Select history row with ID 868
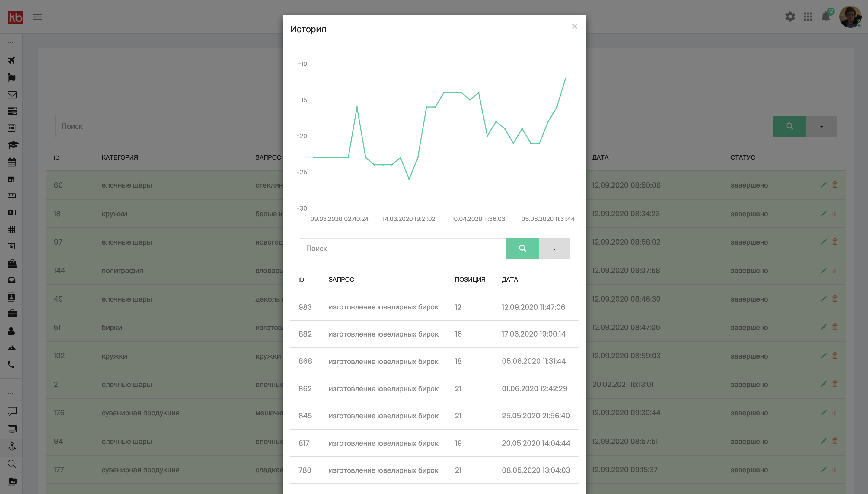 pos(434,361)
